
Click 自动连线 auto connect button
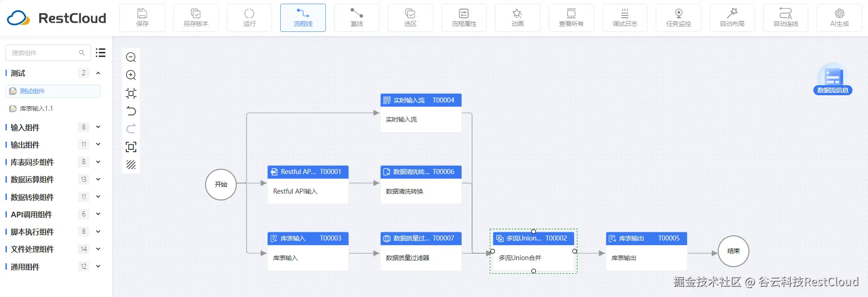click(x=786, y=18)
